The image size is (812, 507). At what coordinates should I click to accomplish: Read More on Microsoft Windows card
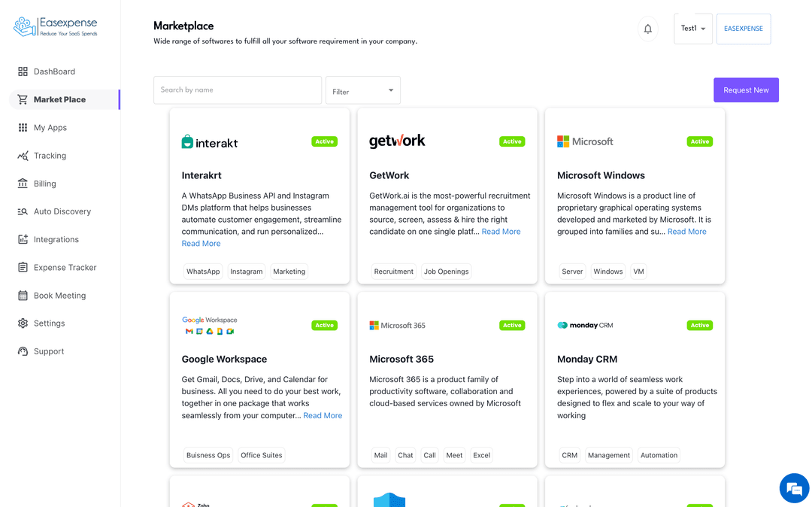click(x=686, y=232)
